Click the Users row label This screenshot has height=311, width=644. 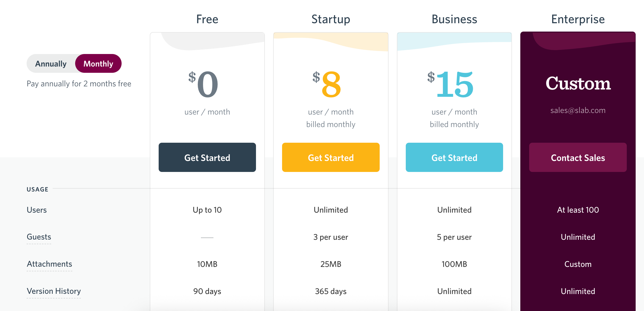pos(37,210)
